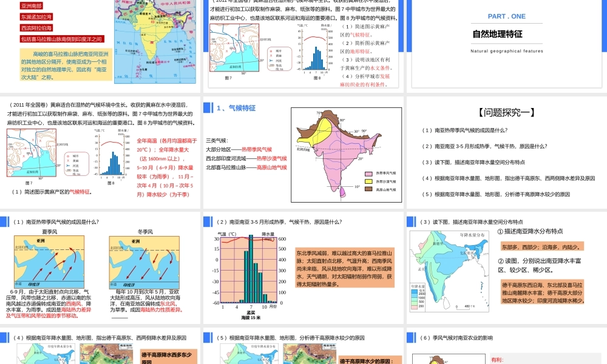Viewport: 607px width, 364px height.
Task: Click the yellow 热带沙漠气候 legend swatch
Action: [x=368, y=181]
